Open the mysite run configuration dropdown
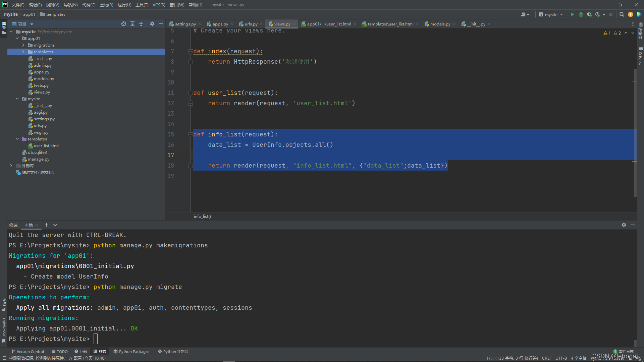Screen dimensions: 644x362 [x=551, y=14]
